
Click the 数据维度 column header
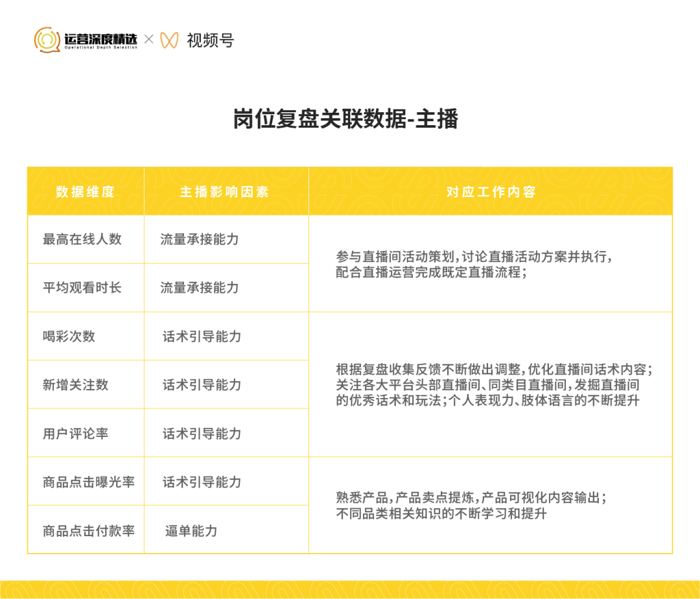86,192
